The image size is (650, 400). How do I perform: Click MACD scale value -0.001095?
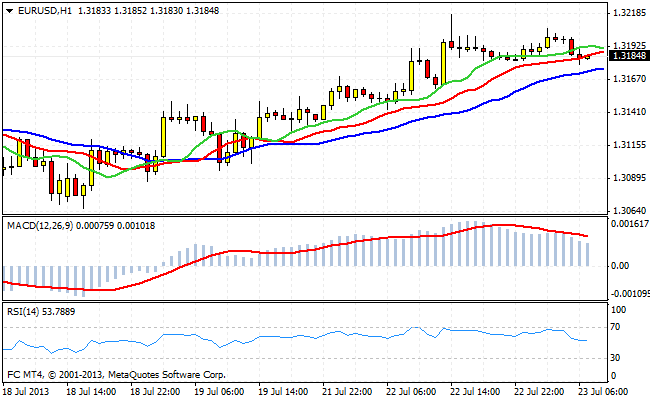coord(630,294)
